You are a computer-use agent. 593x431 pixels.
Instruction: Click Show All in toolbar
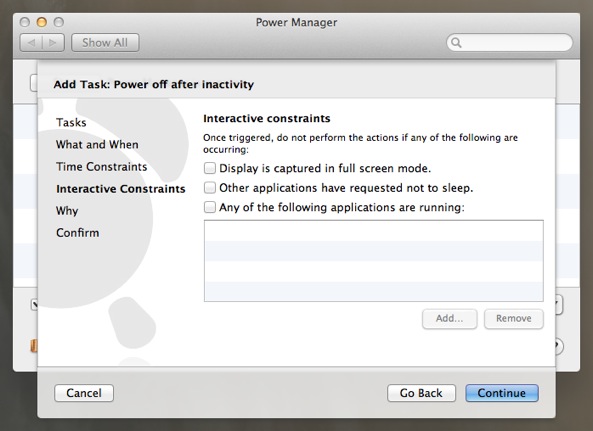click(x=105, y=43)
